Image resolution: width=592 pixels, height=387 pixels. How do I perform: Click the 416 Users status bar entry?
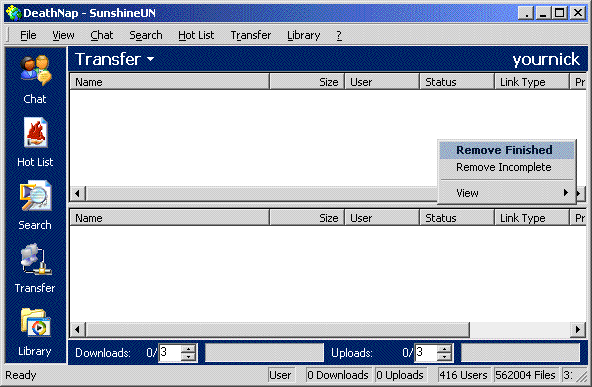click(x=464, y=375)
